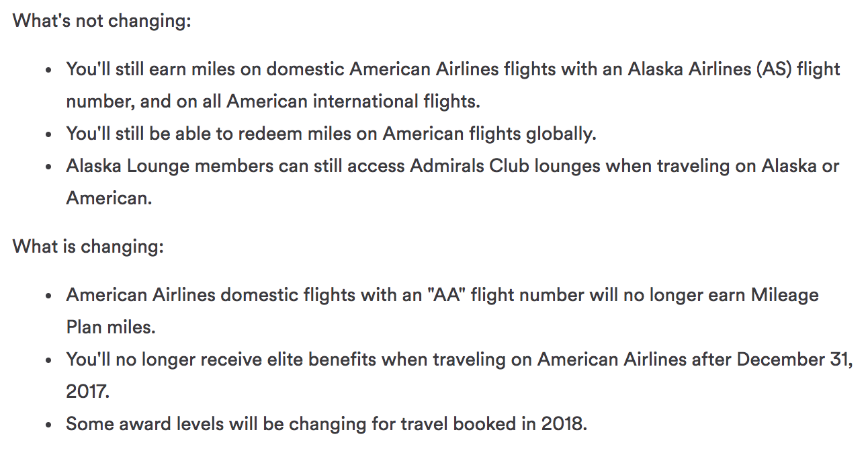This screenshot has width=868, height=453.
Task: Click the "What's not changing:" heading
Action: pos(102,20)
